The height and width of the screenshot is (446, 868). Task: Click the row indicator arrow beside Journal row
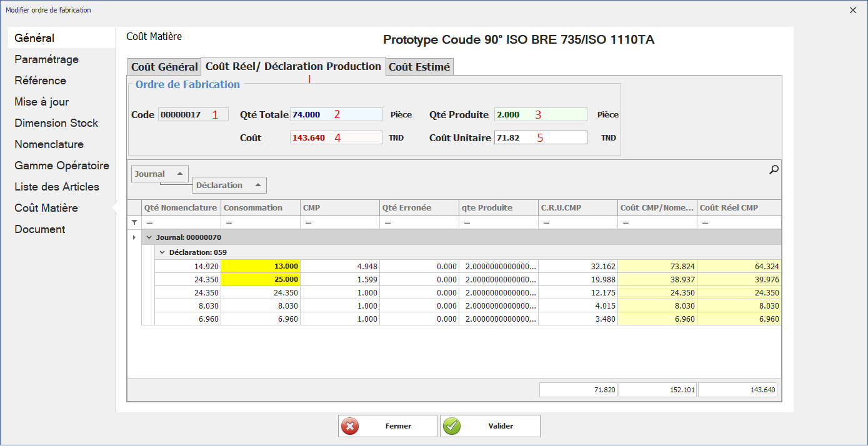tap(134, 237)
